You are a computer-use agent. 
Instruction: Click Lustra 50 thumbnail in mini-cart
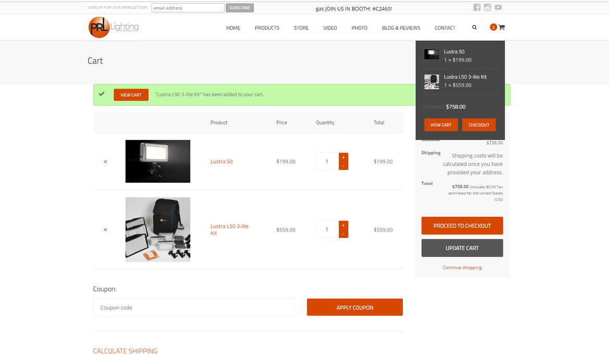432,54
